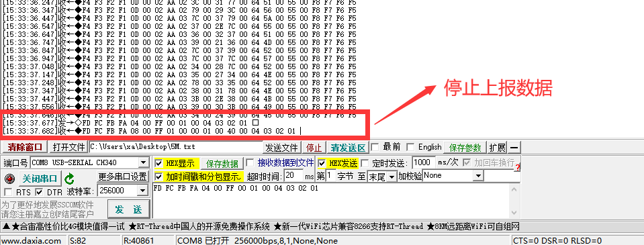The image size is (644, 245).
Task: Click the ★新一代WiFi芯片兼容8266 ticker text
Action: [349, 226]
